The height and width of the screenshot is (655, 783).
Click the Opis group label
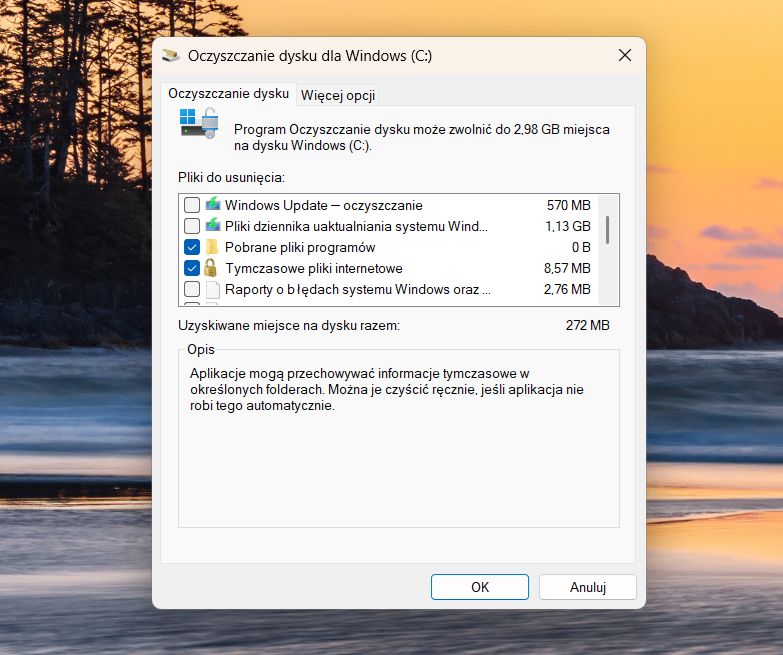(201, 349)
